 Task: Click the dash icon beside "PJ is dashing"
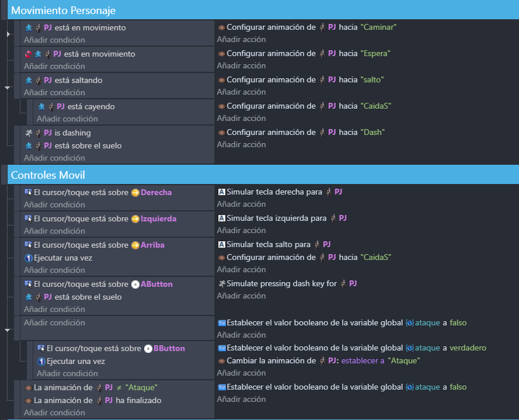(28, 133)
